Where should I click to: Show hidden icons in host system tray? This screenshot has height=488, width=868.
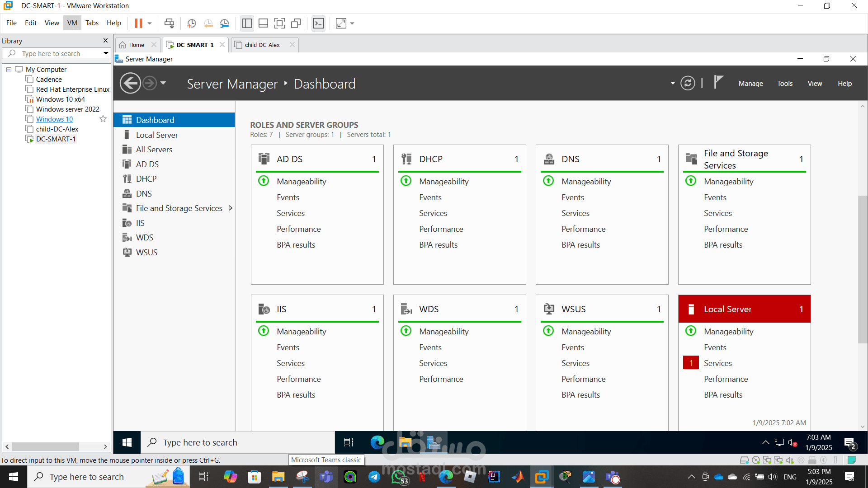coord(691,477)
